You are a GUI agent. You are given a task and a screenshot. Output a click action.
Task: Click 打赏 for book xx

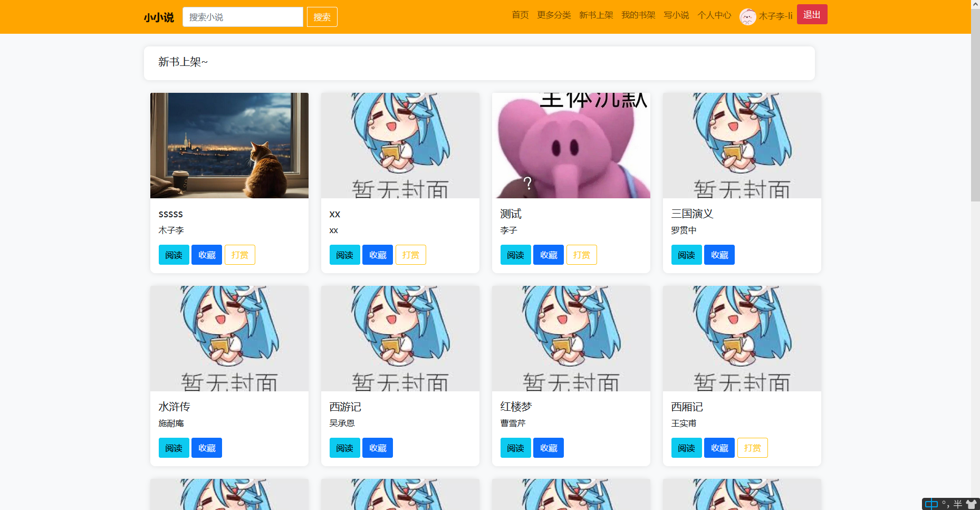(411, 255)
